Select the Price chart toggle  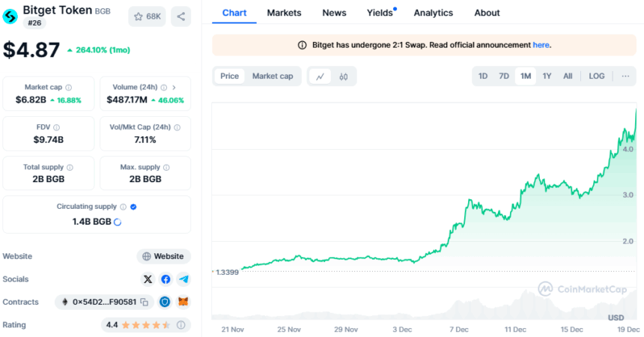[229, 76]
